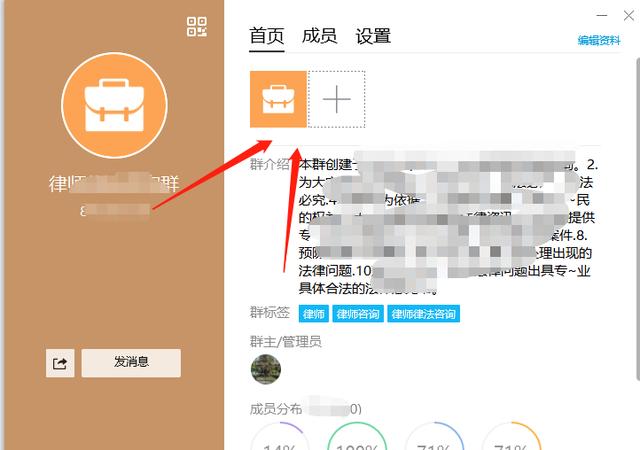Click the blue 71% distribution chart

pos(434,438)
